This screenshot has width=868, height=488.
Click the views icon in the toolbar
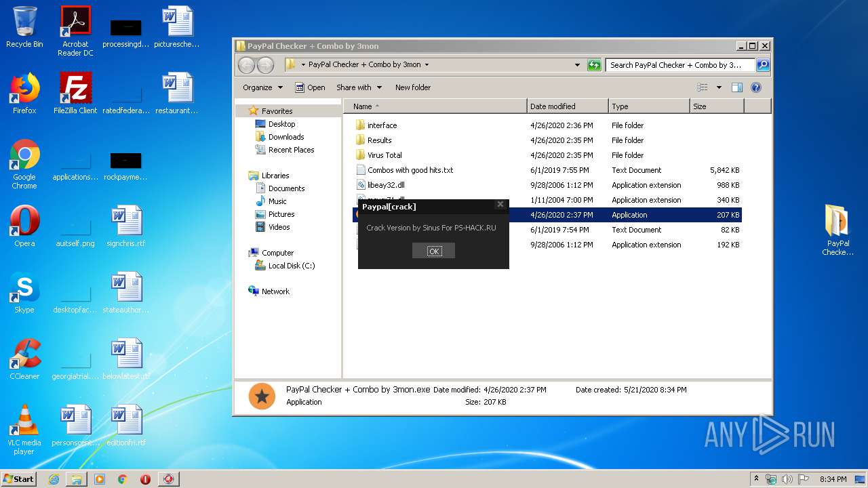click(x=703, y=87)
